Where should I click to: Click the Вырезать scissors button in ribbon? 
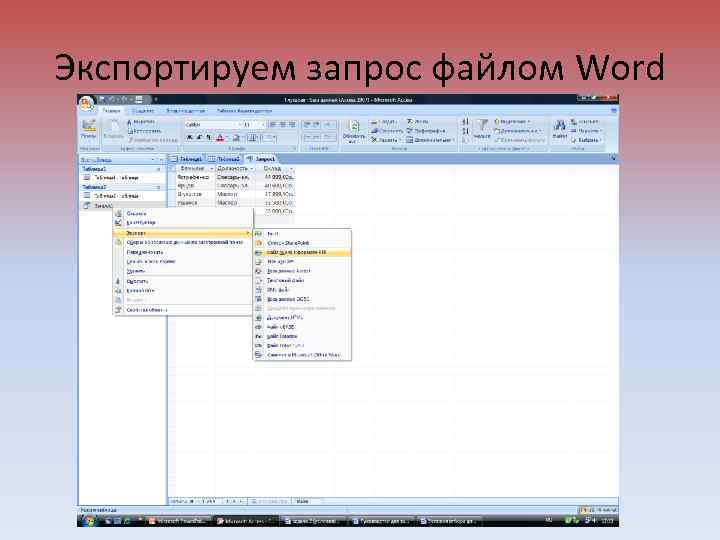pyautogui.click(x=141, y=122)
